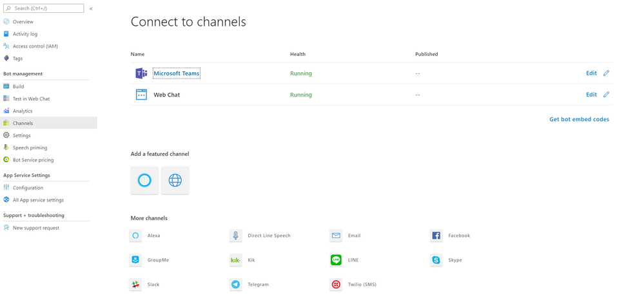Click the Access control (IAM) icon

pyautogui.click(x=6, y=46)
